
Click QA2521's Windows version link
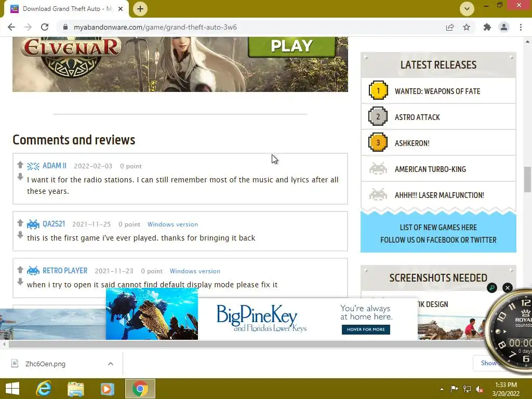(172, 224)
